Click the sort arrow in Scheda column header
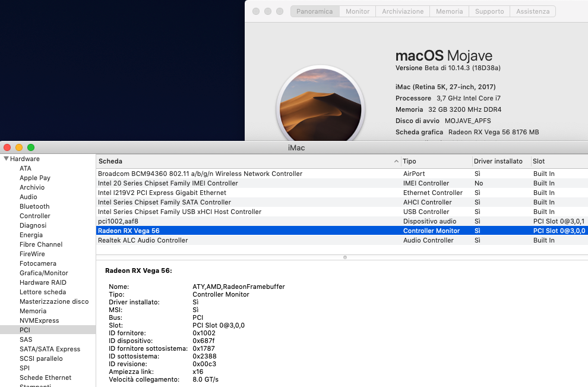 (396, 162)
